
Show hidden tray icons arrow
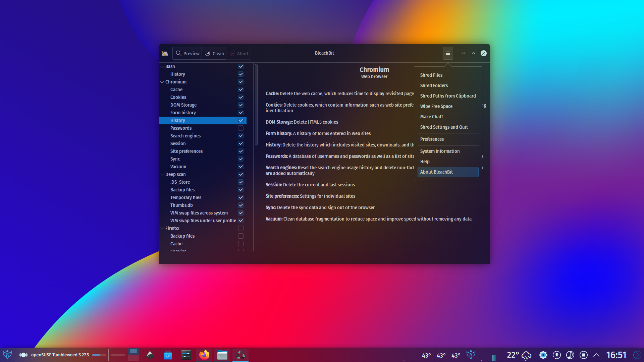pos(596,355)
